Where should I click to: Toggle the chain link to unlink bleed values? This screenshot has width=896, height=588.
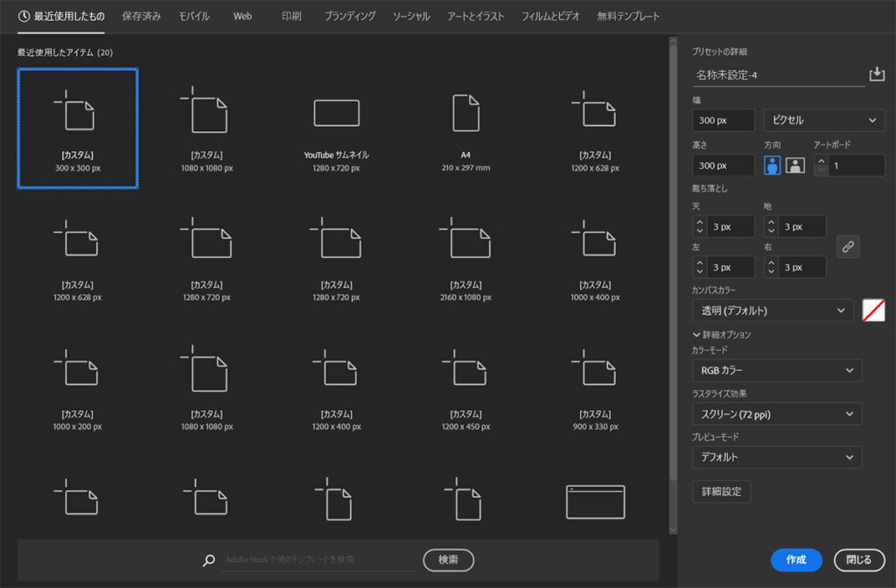click(x=847, y=247)
